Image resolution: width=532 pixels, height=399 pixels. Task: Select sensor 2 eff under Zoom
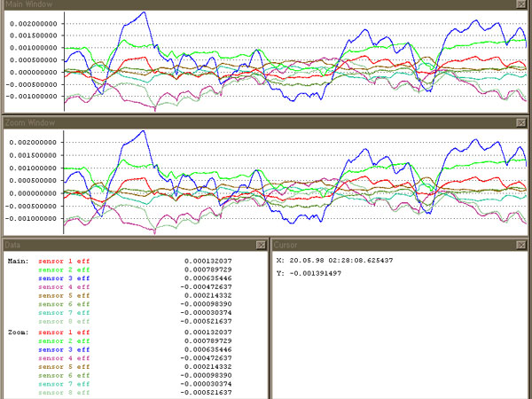63,340
